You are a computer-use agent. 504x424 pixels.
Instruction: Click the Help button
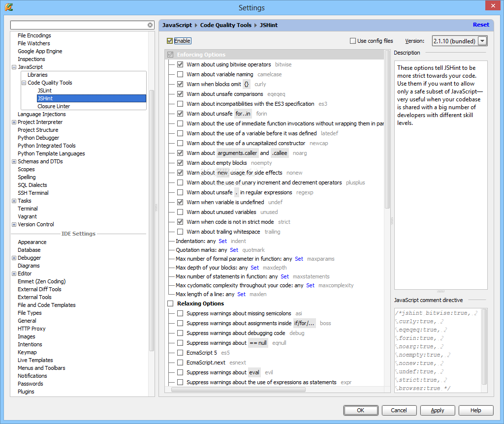pos(476,411)
